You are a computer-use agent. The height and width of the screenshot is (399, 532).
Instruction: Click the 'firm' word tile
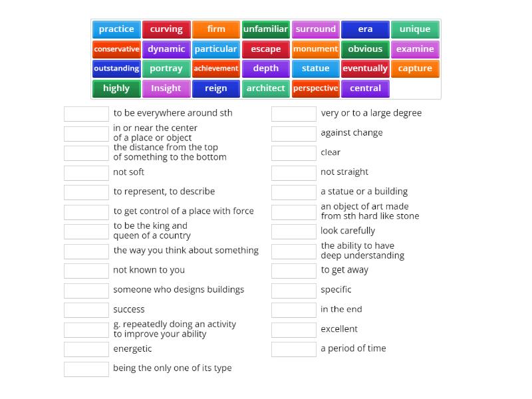pos(215,29)
